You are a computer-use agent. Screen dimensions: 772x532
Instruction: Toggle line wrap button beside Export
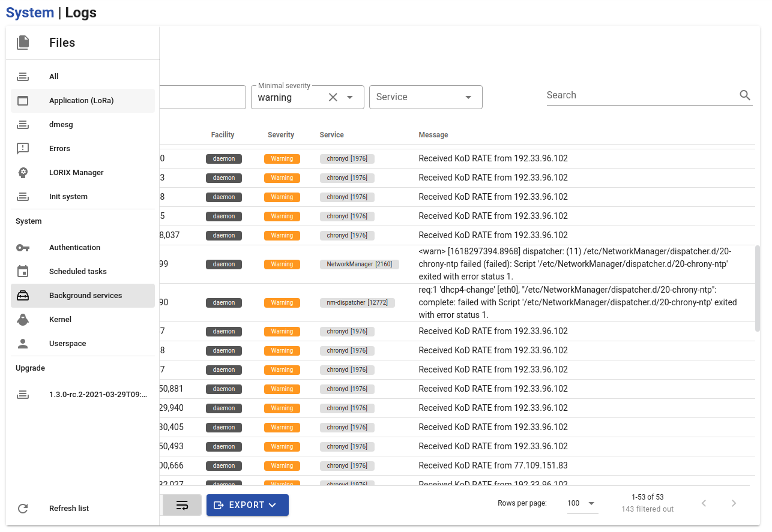(182, 505)
